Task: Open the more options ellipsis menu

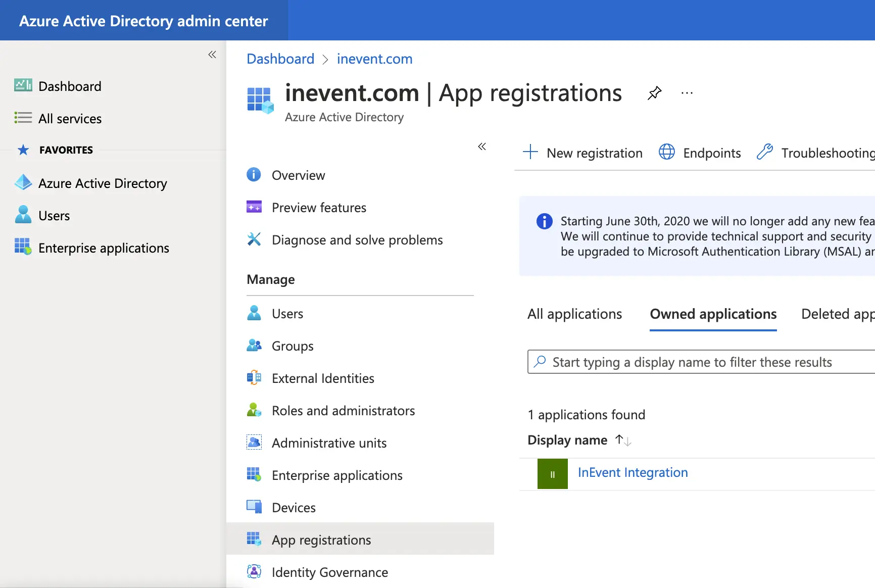Action: click(687, 93)
